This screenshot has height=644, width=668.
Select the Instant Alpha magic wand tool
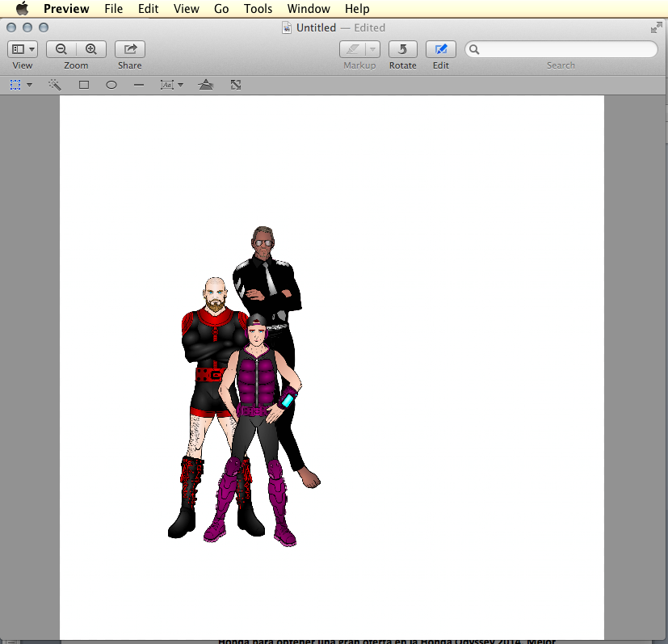coord(55,84)
